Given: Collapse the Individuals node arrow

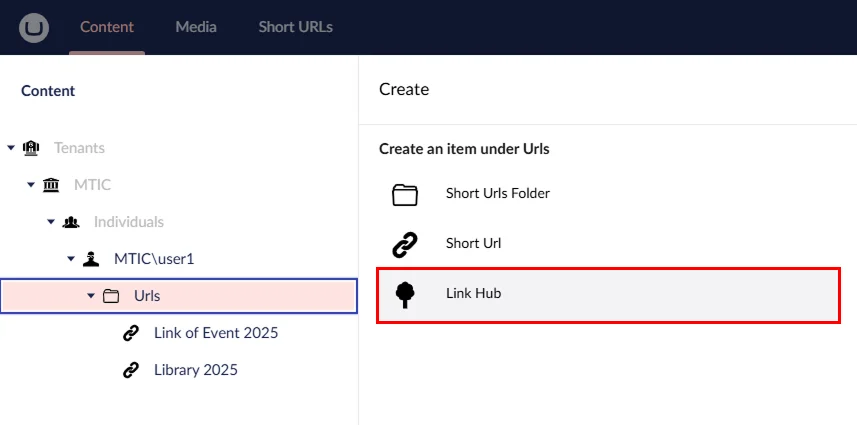Looking at the screenshot, I should click(x=51, y=222).
